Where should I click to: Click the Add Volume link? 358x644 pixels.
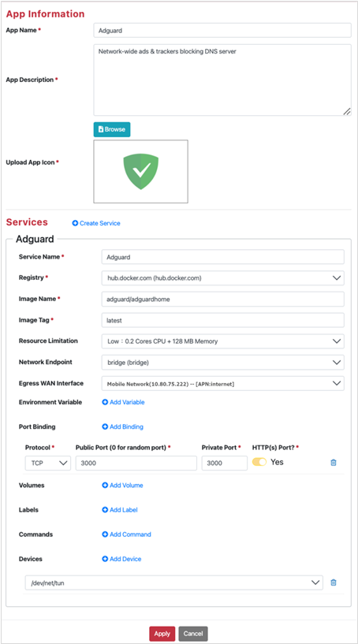(x=122, y=485)
